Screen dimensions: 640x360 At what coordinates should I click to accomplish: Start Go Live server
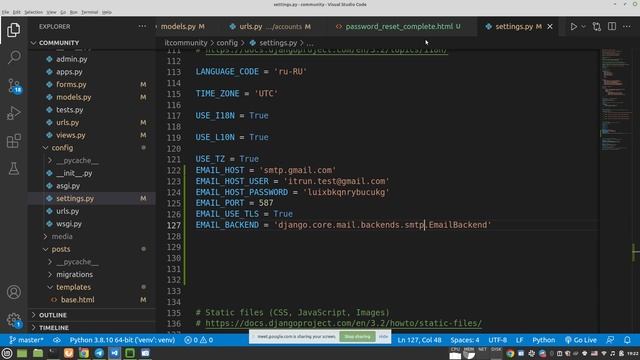[581, 340]
